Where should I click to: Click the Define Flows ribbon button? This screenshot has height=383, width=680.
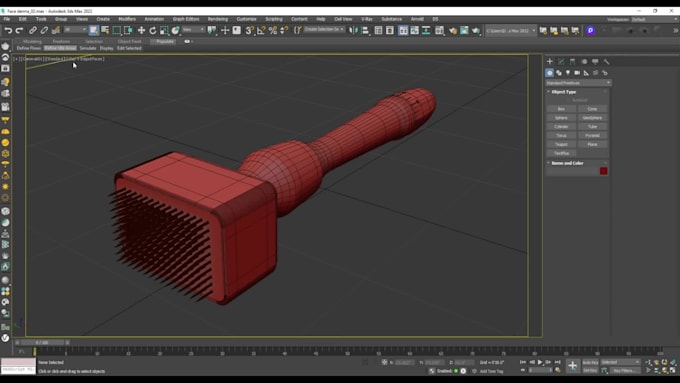(29, 48)
